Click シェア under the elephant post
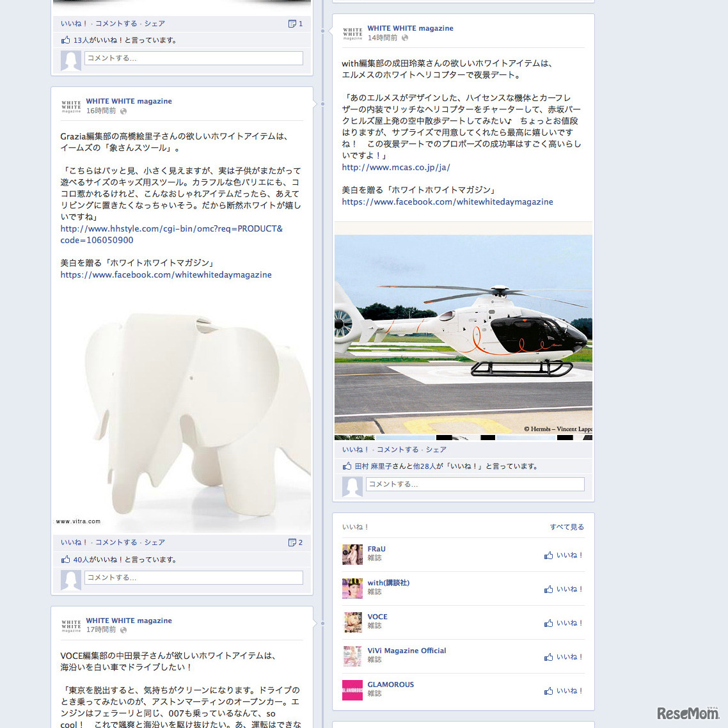This screenshot has width=728, height=728. 155,542
